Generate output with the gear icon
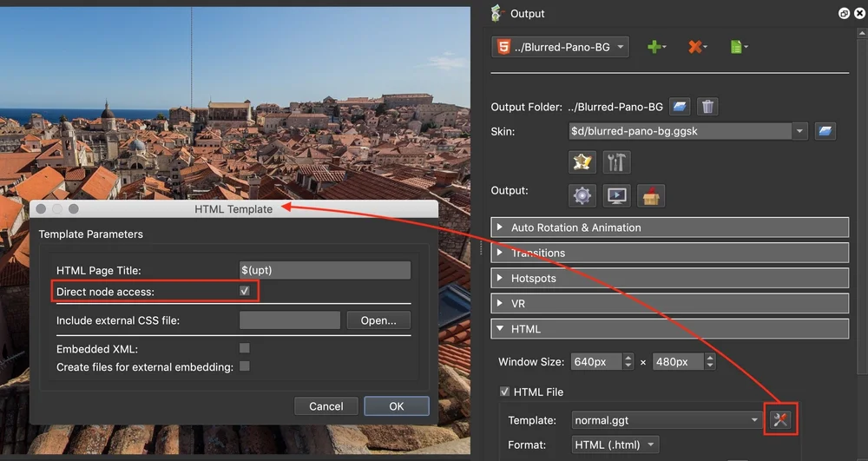This screenshot has width=868, height=461. pos(582,195)
